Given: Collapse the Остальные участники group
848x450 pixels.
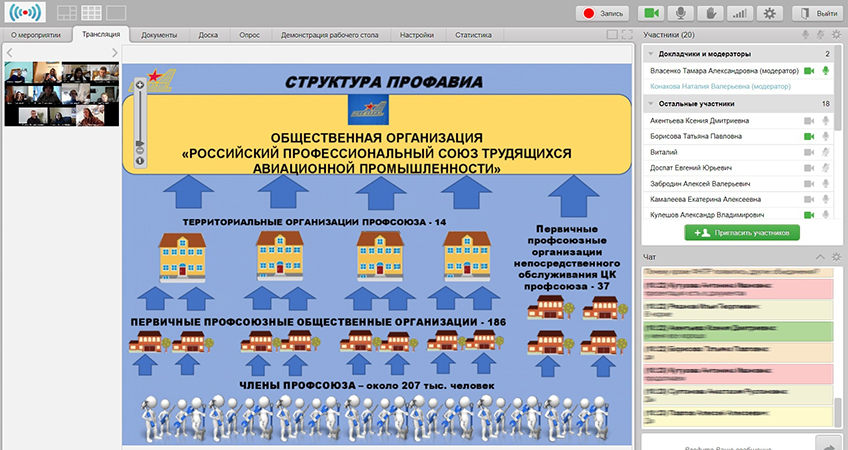Looking at the screenshot, I should (650, 104).
